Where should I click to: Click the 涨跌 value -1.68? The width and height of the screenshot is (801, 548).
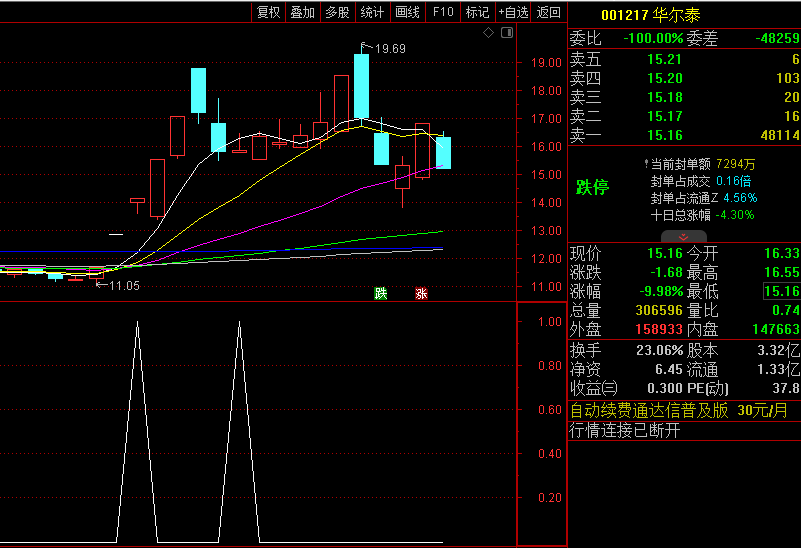pos(666,272)
